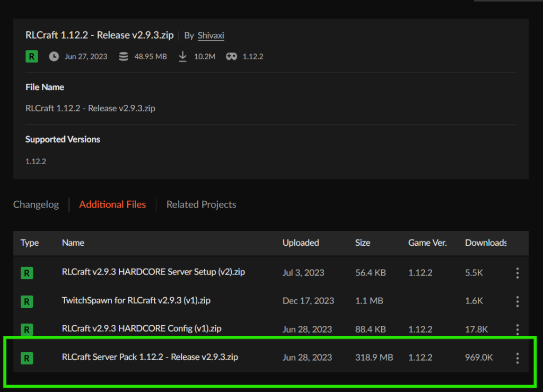Open more options for HARDCORE Server Setup file
The image size is (543, 392).
[517, 273]
